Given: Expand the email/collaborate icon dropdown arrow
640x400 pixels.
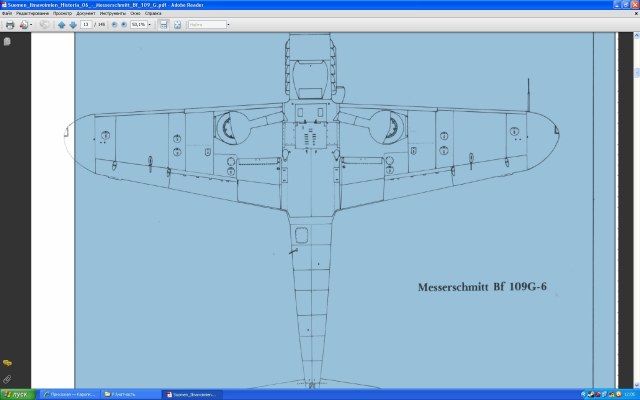Looking at the screenshot, I should point(31,24).
